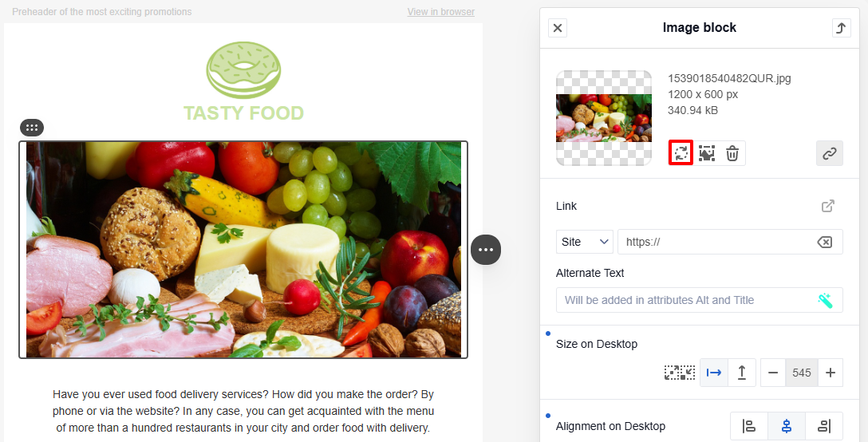Delete the image with trash icon

tap(732, 153)
